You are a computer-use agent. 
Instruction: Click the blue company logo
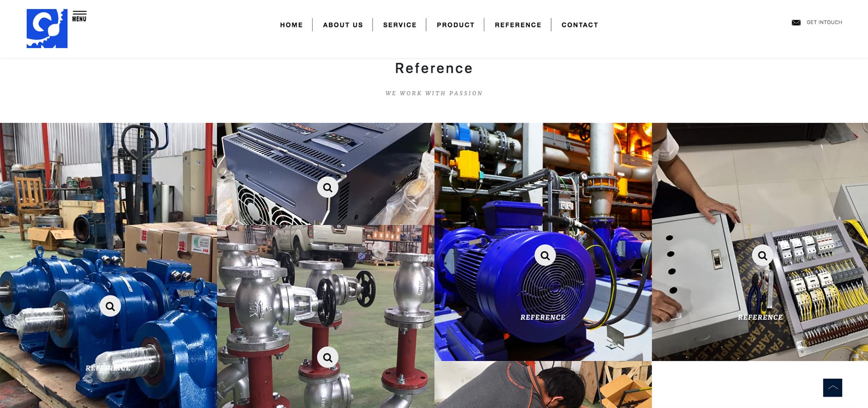[x=47, y=28]
